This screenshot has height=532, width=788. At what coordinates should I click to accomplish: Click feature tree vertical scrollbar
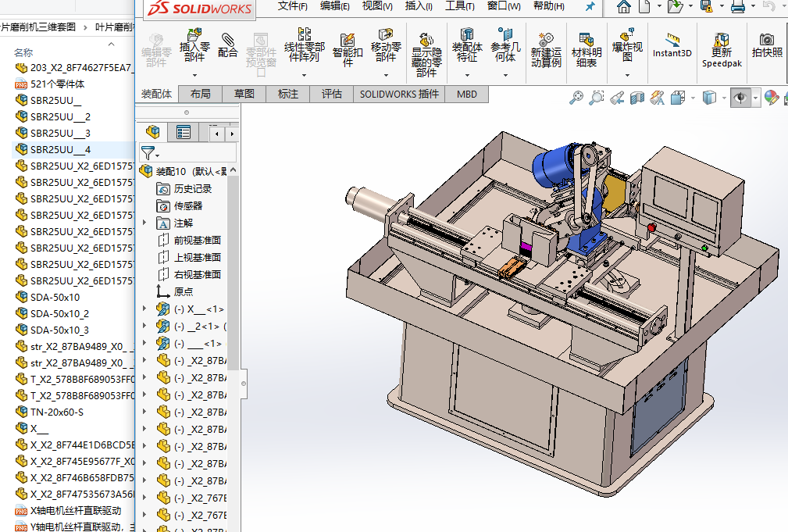(233, 272)
